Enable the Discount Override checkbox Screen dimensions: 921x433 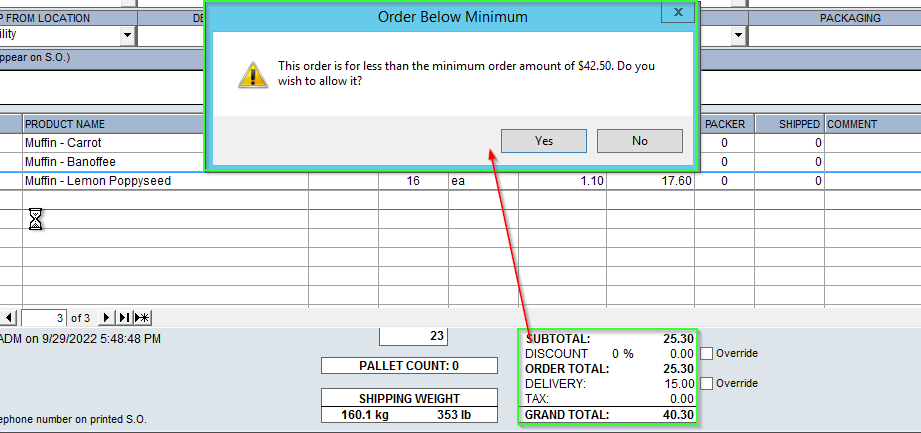click(x=707, y=354)
